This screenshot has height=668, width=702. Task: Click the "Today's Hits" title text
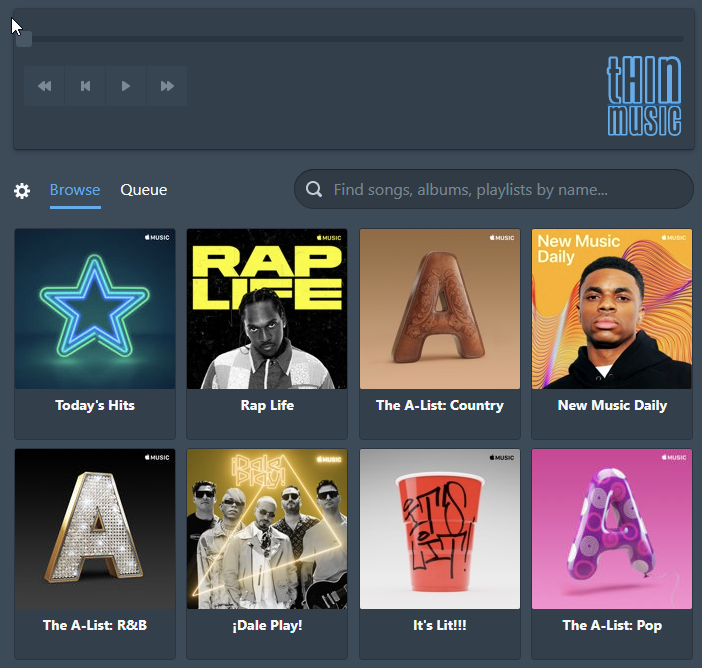pyautogui.click(x=95, y=405)
